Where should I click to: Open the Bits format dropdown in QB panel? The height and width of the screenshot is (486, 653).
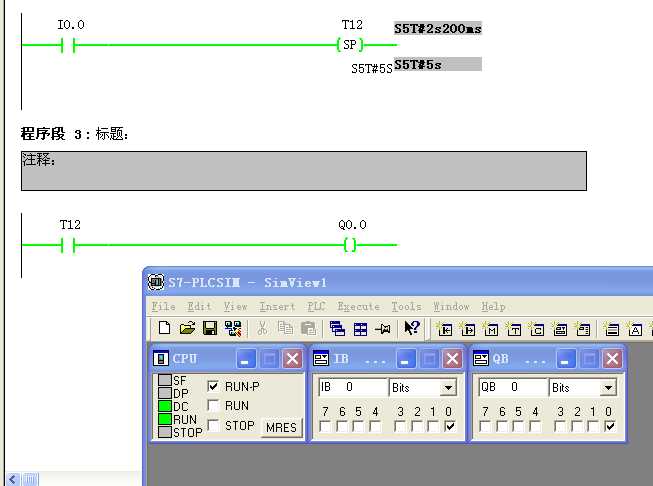(x=608, y=387)
